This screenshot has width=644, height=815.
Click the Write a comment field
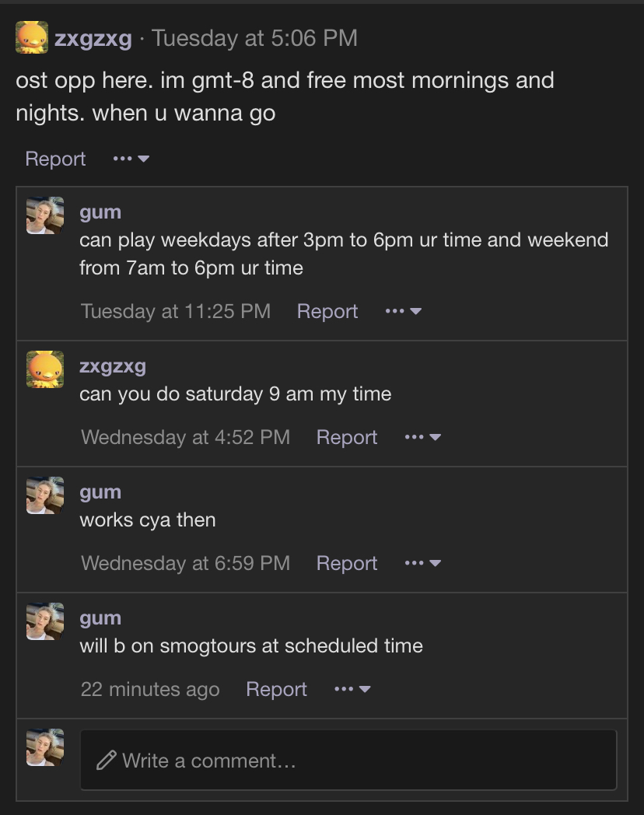click(348, 760)
